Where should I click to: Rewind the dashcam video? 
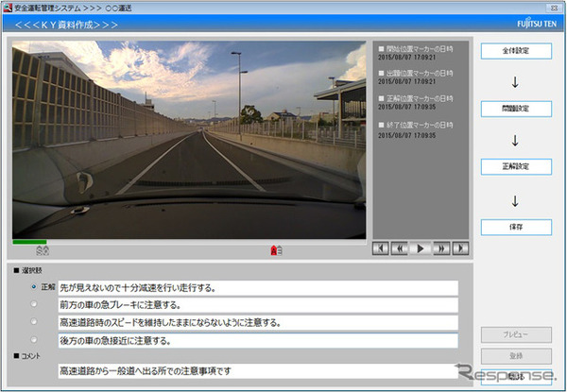coord(400,248)
